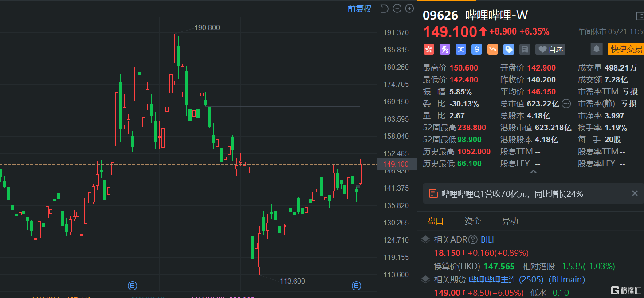Reset the chart view with undo arrow
The image size is (644, 298).
[x=384, y=8]
